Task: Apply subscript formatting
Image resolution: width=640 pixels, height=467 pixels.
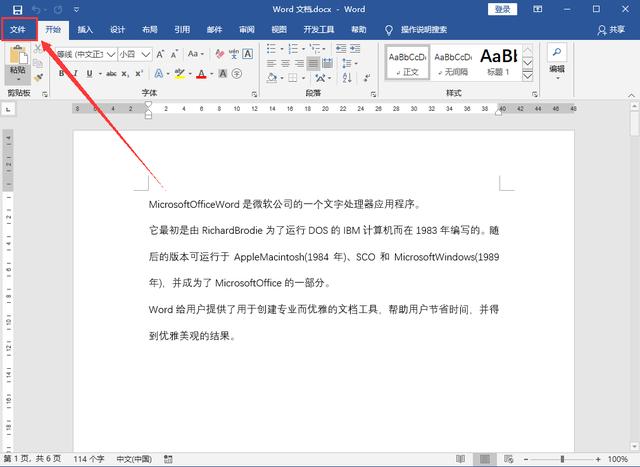Action: pos(125,73)
